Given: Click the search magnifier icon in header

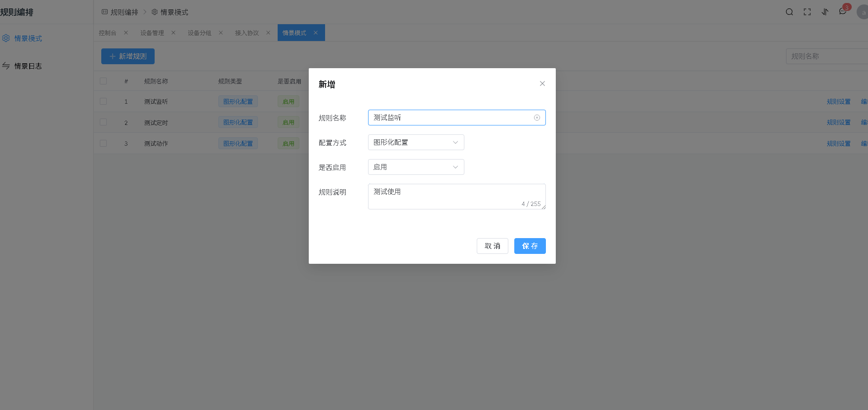Looking at the screenshot, I should [x=789, y=12].
